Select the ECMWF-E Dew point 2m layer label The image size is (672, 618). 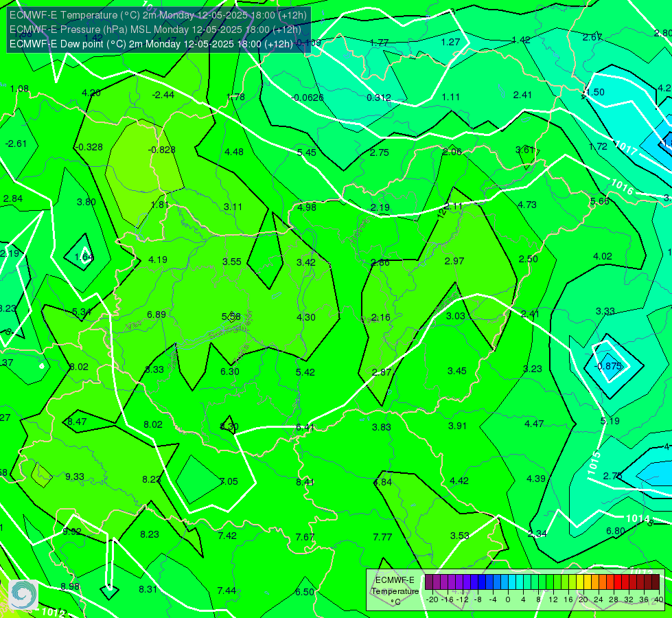(x=151, y=44)
